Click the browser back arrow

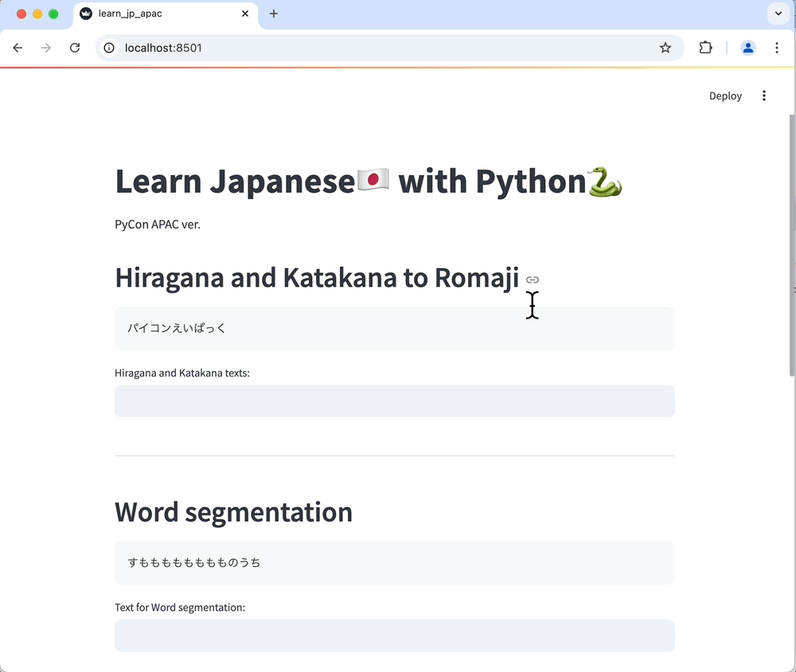point(18,48)
